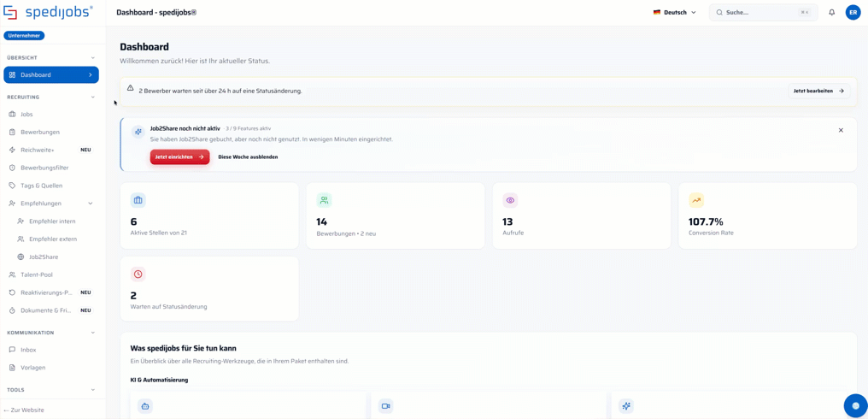Screen dimensions: 868x419
Task: Click the Unternehmer badge
Action: point(24,35)
